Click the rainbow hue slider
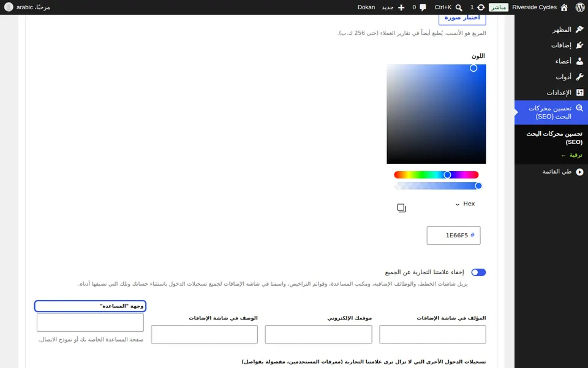The height and width of the screenshot is (368, 588). click(x=436, y=175)
